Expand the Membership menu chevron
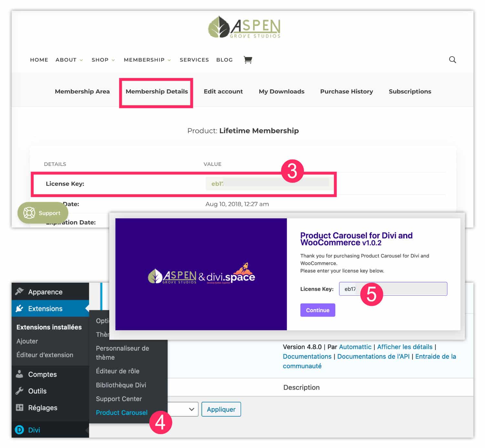 coord(169,60)
